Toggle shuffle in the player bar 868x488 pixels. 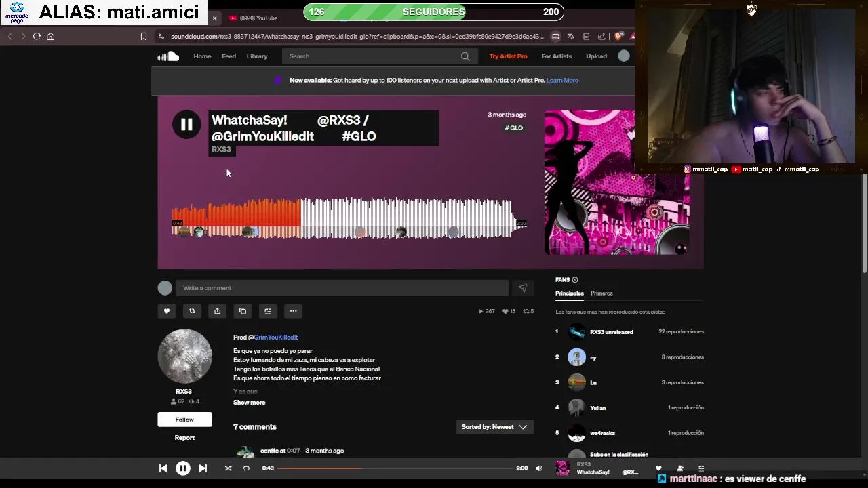229,468
